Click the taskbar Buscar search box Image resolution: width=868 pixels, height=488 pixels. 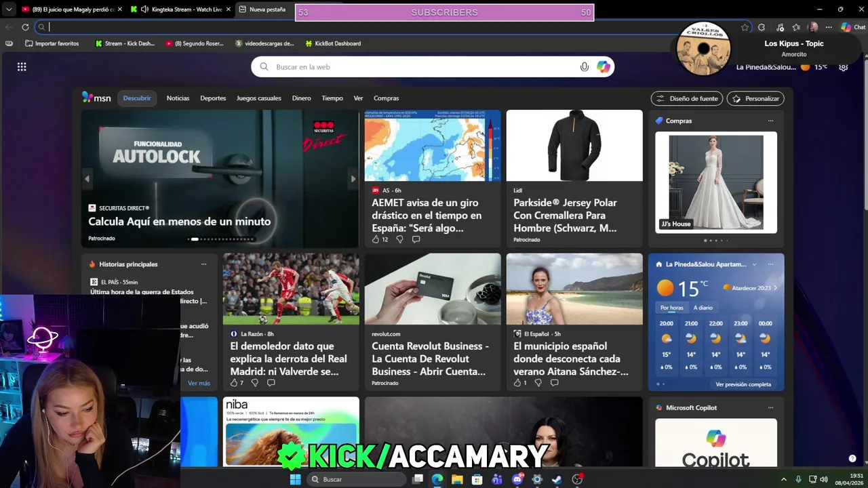355,479
